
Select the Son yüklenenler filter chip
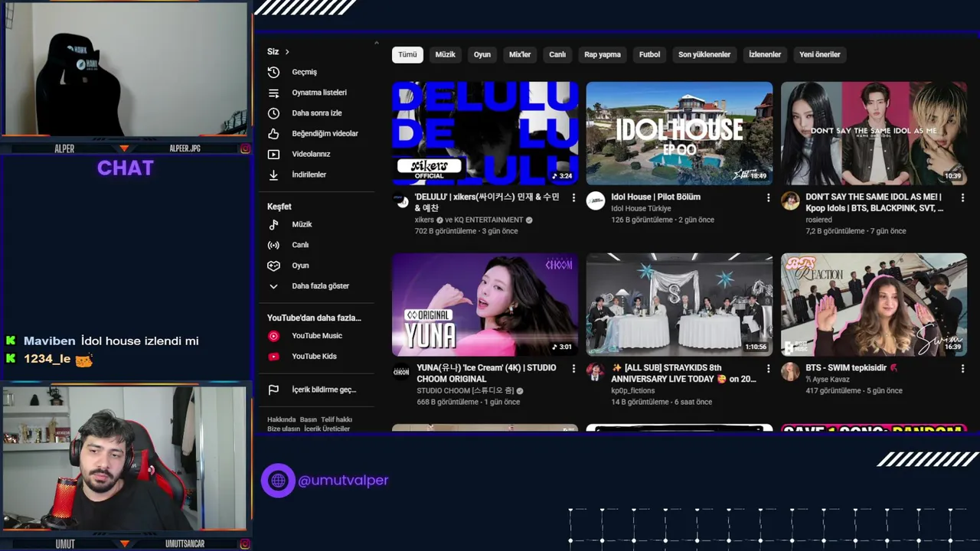pyautogui.click(x=704, y=55)
